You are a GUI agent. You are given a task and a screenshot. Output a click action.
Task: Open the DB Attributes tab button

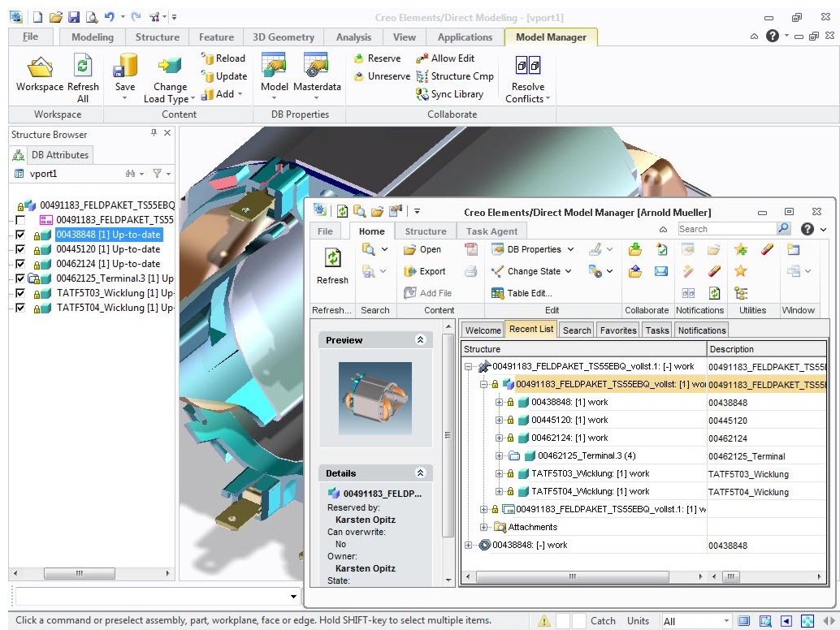[60, 155]
